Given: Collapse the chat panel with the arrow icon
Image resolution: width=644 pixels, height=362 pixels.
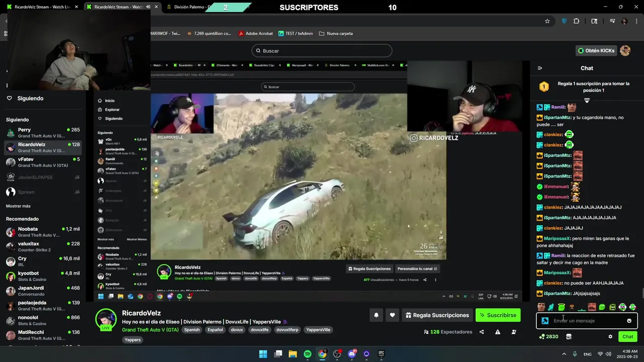Looking at the screenshot, I should click(x=540, y=68).
